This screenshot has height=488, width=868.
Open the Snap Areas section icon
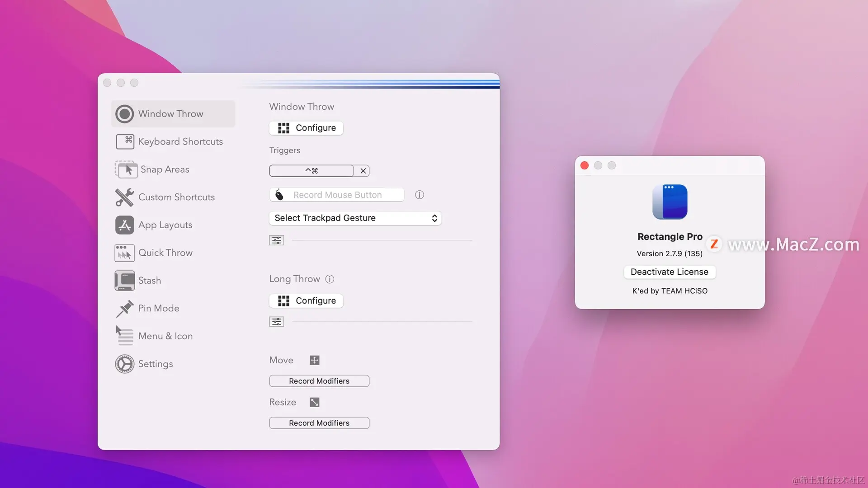pos(126,169)
